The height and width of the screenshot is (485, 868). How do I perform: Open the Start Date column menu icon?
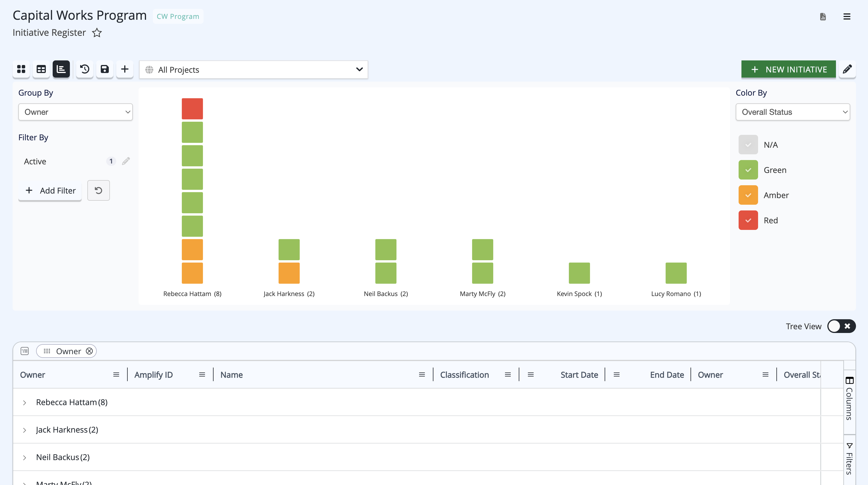[531, 374]
